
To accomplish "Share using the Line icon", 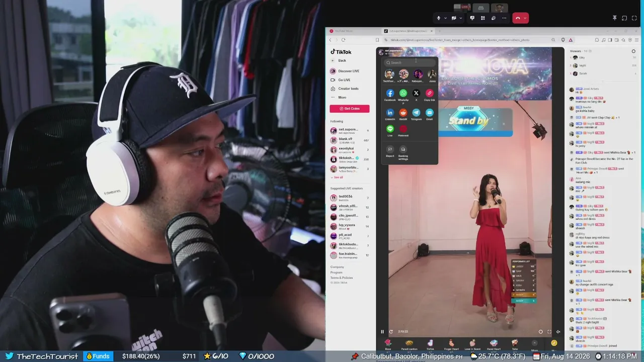I will tap(390, 129).
